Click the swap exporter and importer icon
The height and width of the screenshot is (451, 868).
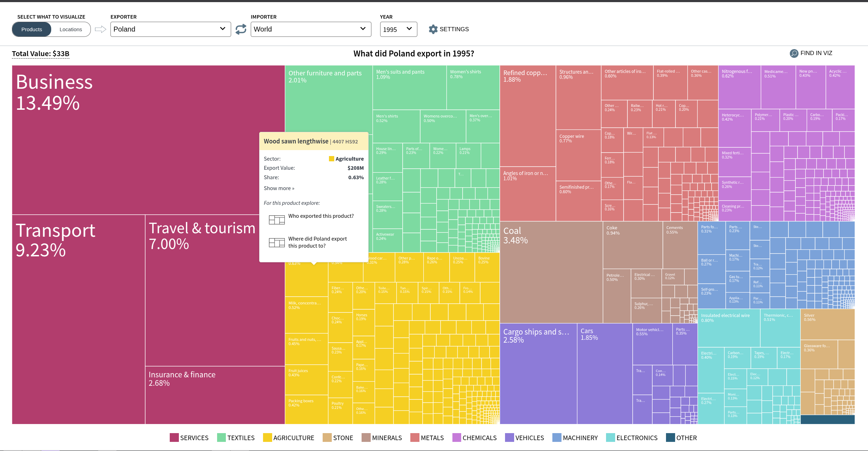click(241, 29)
